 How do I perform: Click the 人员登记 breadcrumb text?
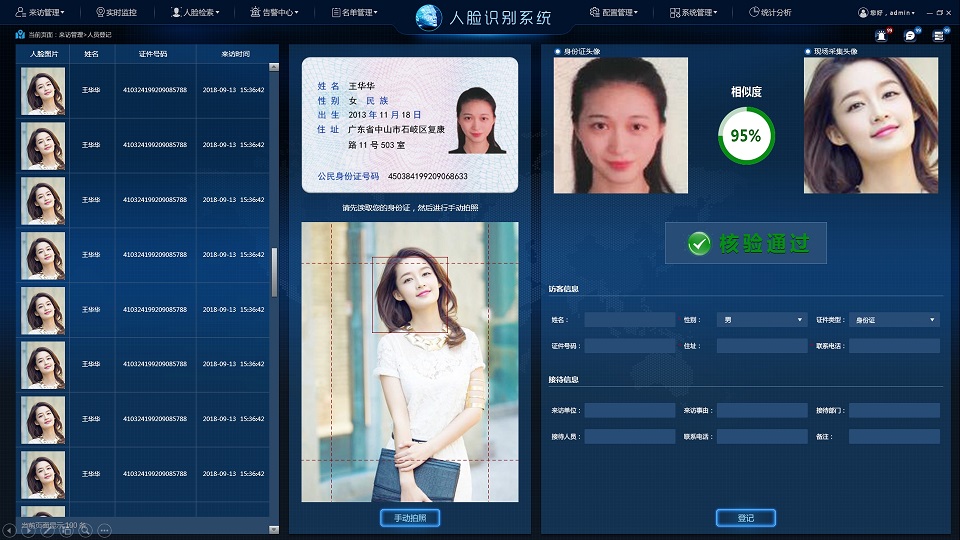(x=99, y=35)
